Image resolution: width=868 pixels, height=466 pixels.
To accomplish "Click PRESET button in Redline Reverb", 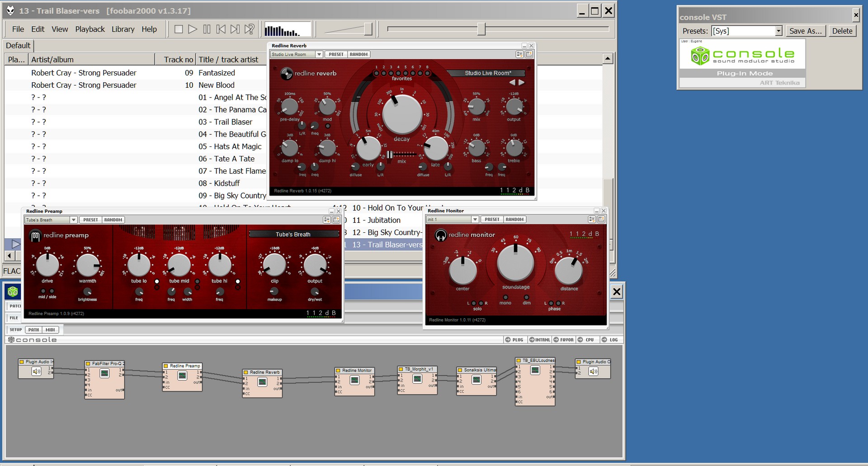I will coord(336,54).
